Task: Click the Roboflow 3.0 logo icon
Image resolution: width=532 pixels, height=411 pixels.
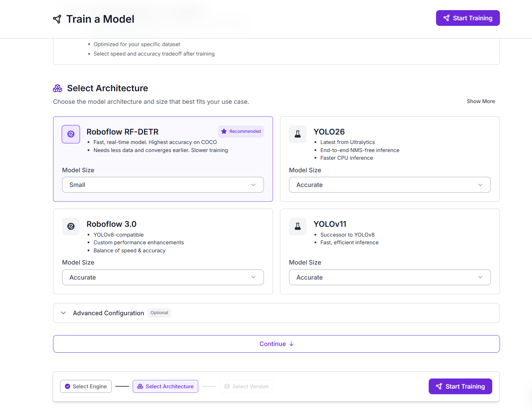Action: (x=71, y=226)
